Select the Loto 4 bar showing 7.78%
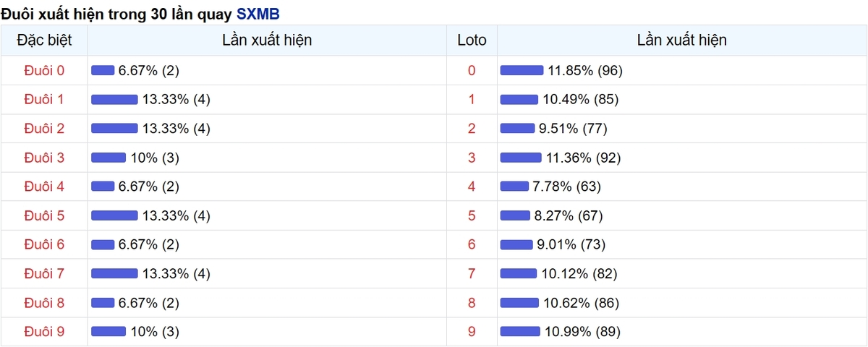 (x=514, y=187)
